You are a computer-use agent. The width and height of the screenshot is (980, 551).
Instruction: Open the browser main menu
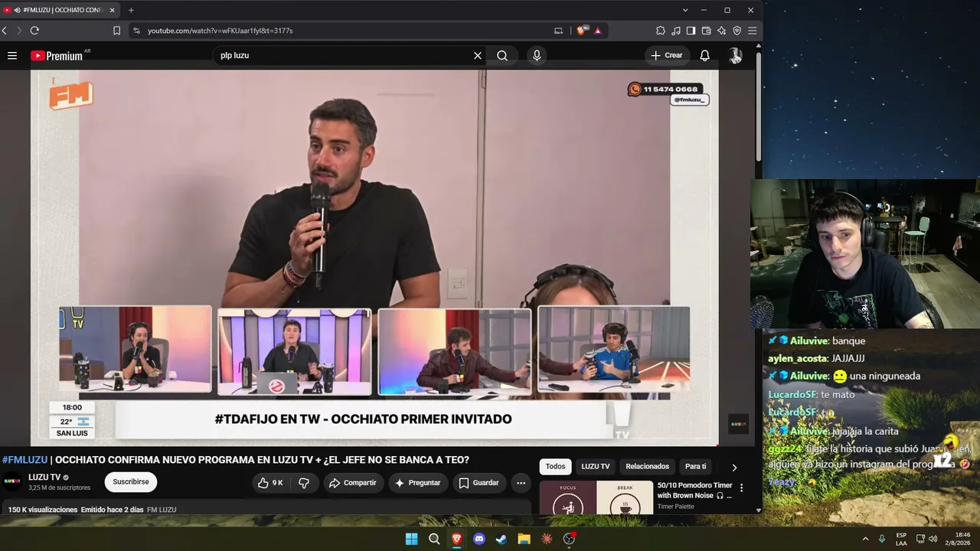(x=753, y=31)
